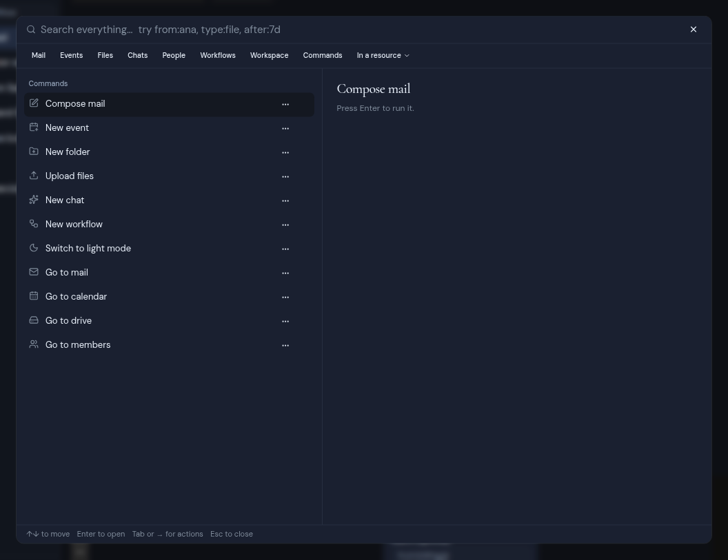The image size is (728, 560).
Task: Click the Compose mail pencil icon
Action: (33, 103)
